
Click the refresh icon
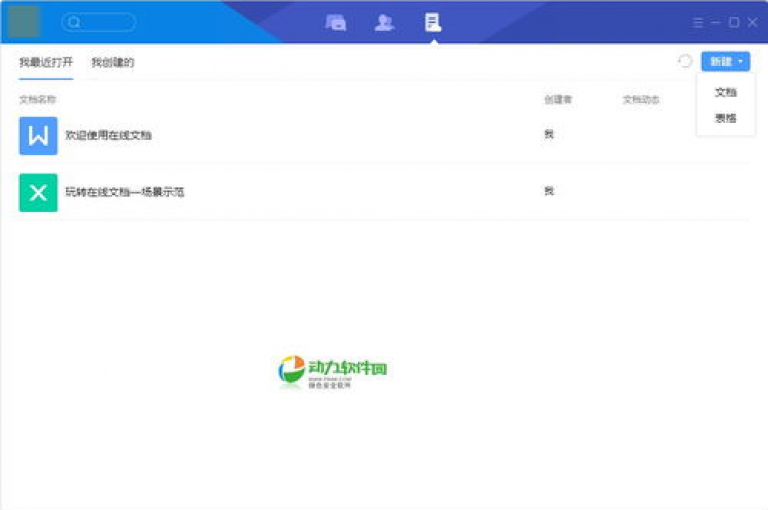click(x=685, y=61)
